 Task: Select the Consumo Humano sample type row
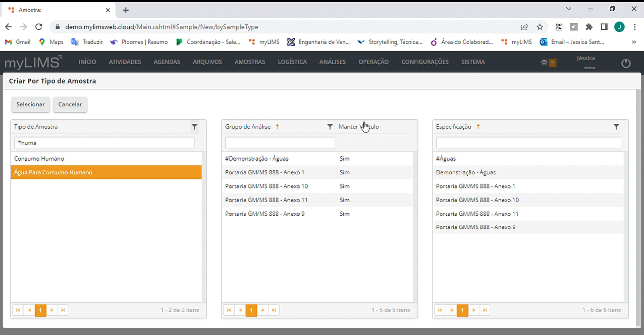point(106,159)
